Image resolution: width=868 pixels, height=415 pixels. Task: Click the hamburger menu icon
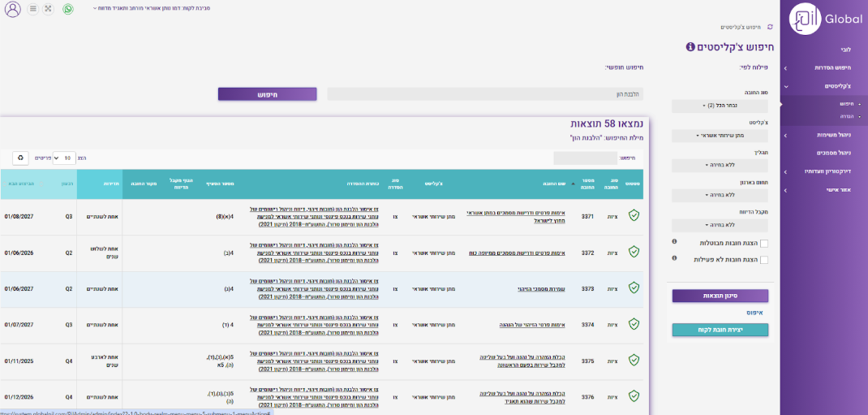coord(32,9)
